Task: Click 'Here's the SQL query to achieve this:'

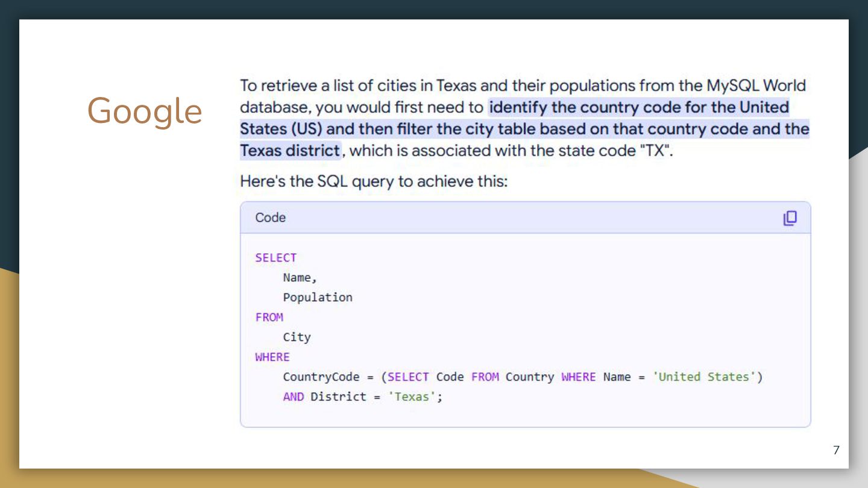Action: click(x=374, y=181)
